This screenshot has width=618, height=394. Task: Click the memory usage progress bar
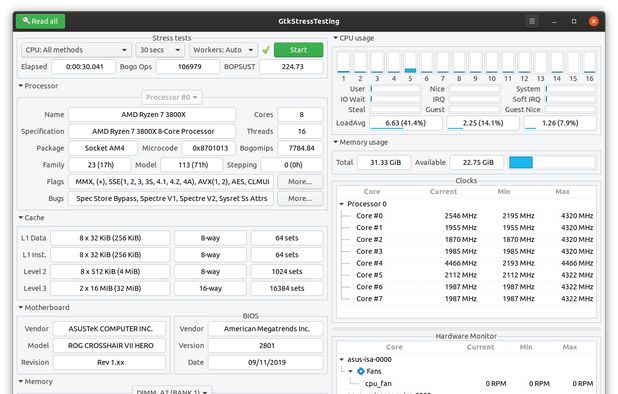pyautogui.click(x=552, y=162)
